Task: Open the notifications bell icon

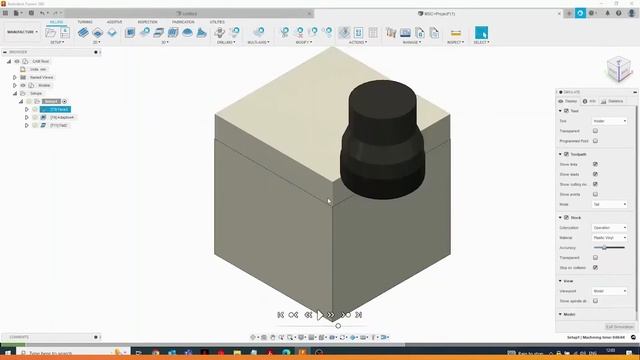Action: (x=607, y=13)
